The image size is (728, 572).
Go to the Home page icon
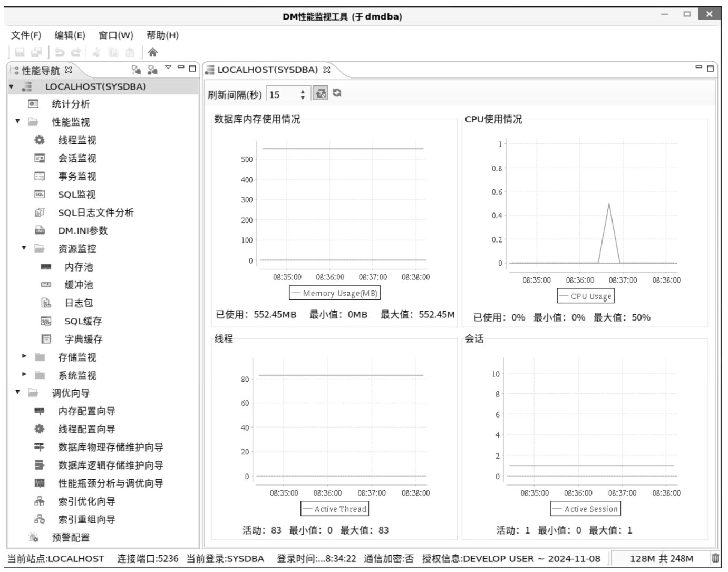[153, 52]
